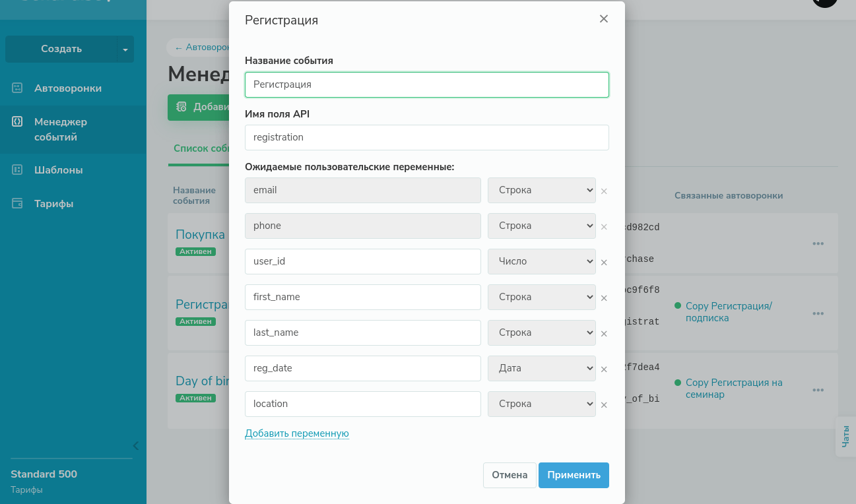Open Менеджер событий in the sidebar
The width and height of the screenshot is (856, 504).
(61, 129)
